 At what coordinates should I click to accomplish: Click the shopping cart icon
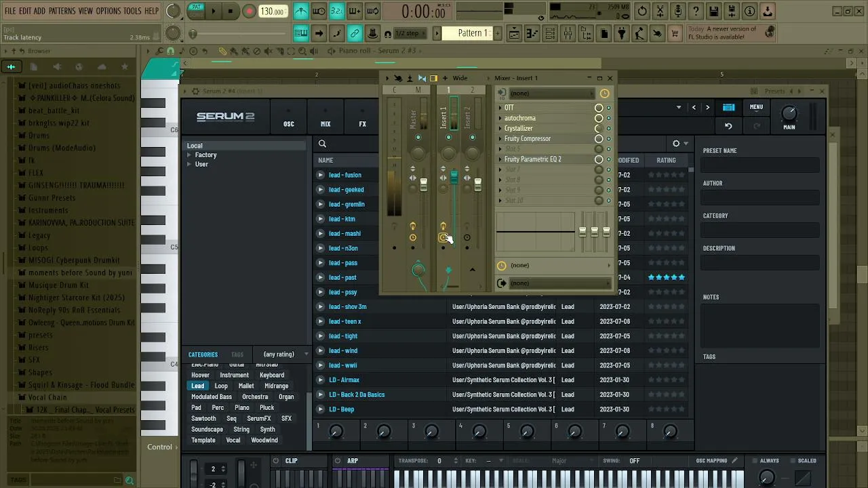pos(675,33)
